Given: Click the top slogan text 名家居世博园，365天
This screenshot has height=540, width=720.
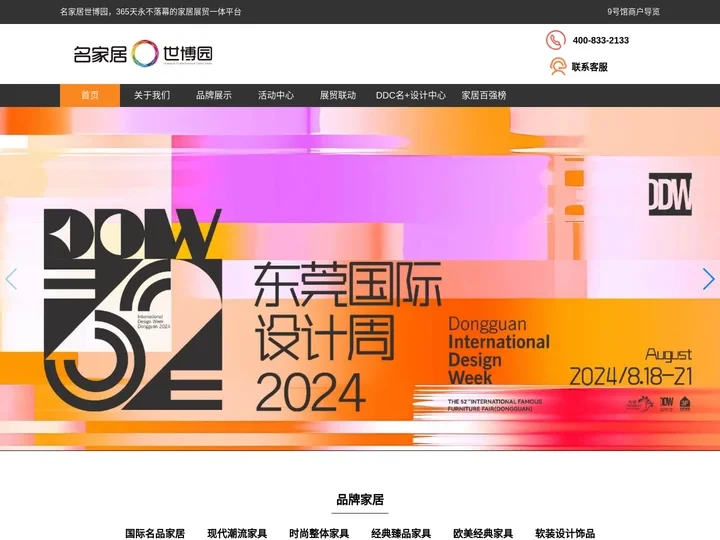Looking at the screenshot, I should (x=151, y=12).
